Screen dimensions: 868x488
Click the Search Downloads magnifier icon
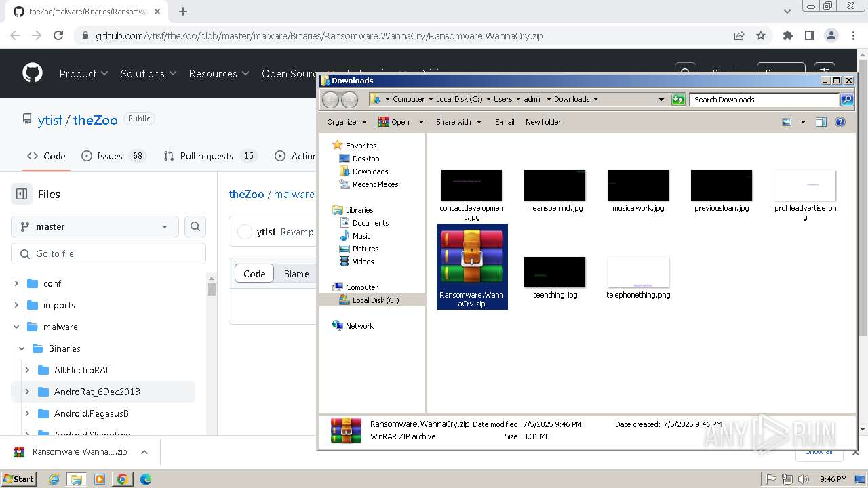(847, 99)
